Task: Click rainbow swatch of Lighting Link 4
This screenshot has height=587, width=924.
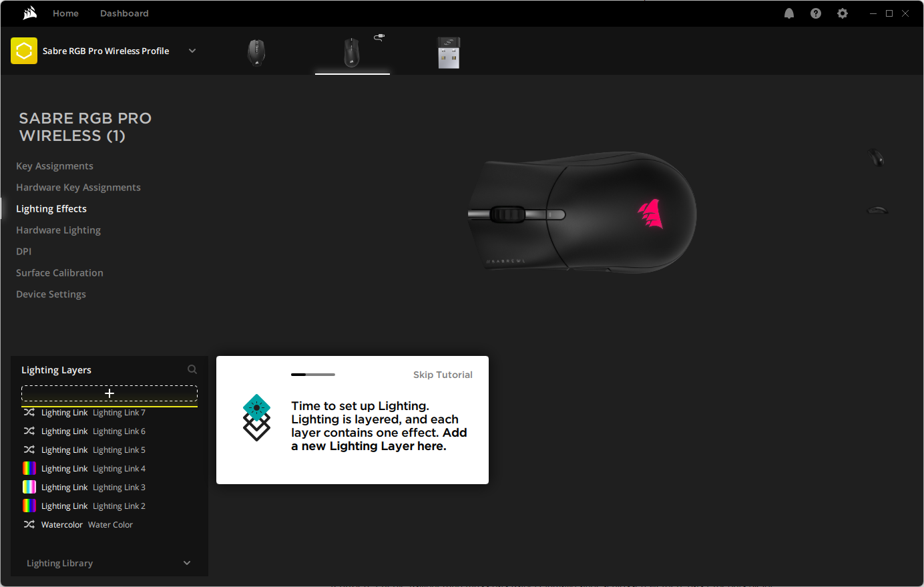Action: (x=29, y=469)
